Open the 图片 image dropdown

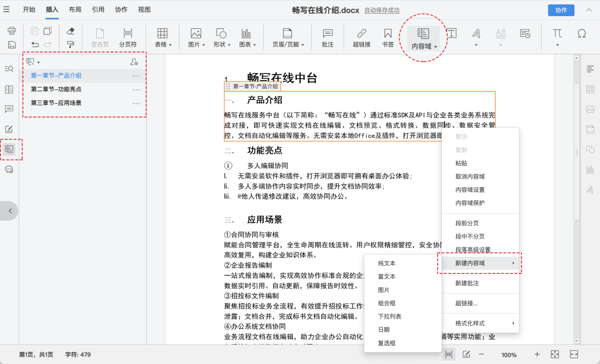(197, 38)
